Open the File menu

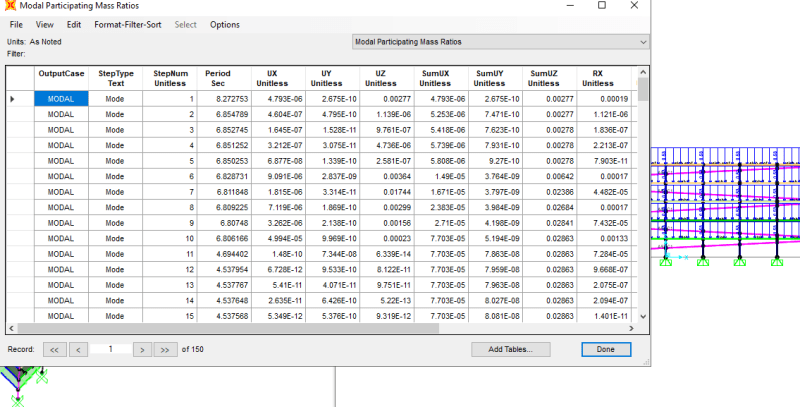[x=16, y=24]
